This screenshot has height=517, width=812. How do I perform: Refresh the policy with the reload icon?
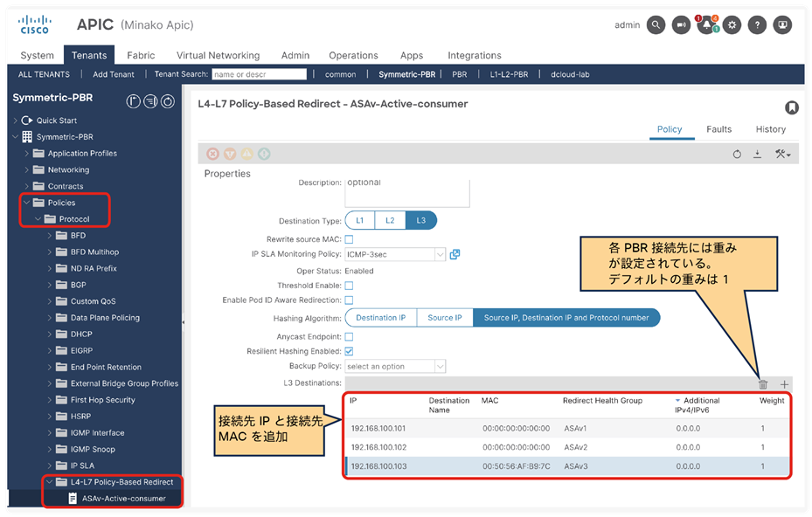737,155
